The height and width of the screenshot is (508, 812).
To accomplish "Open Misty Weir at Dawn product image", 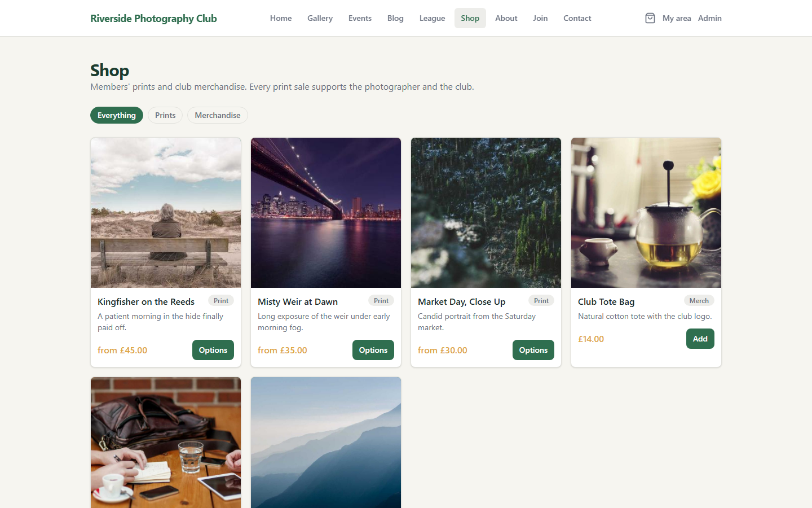I will coord(326,213).
